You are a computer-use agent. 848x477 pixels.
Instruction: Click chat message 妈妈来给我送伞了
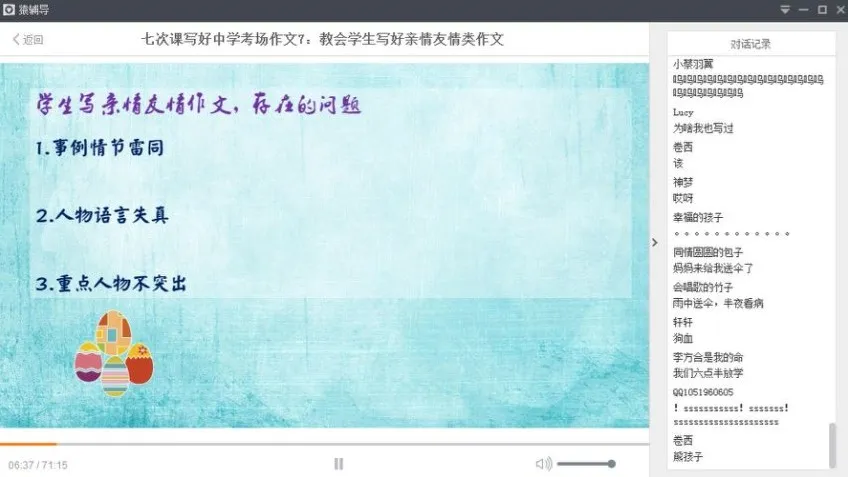(x=713, y=268)
